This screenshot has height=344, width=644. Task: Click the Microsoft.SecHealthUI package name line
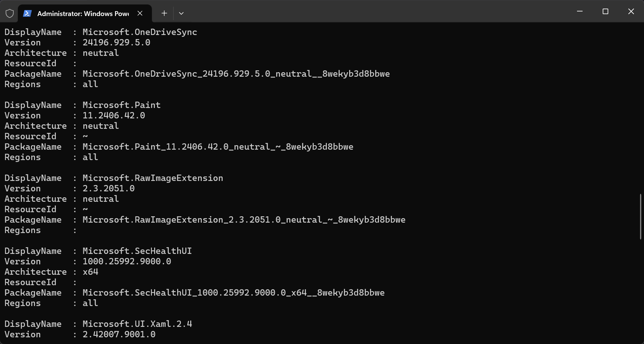(x=194, y=293)
